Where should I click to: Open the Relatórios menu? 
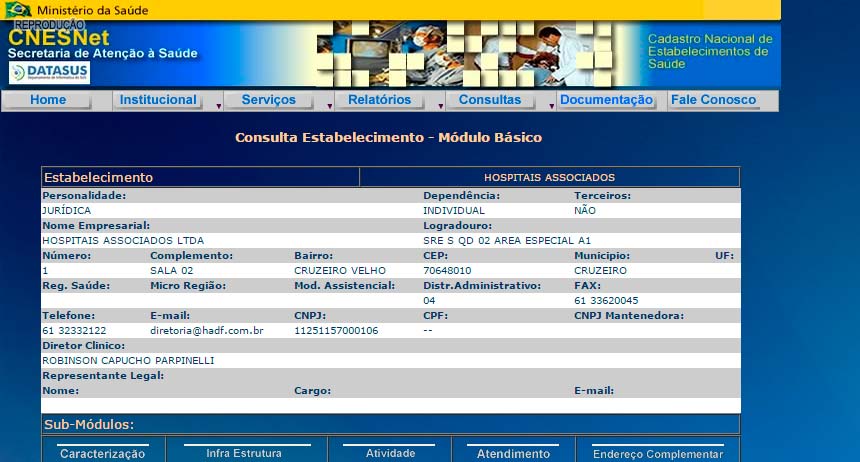[379, 100]
